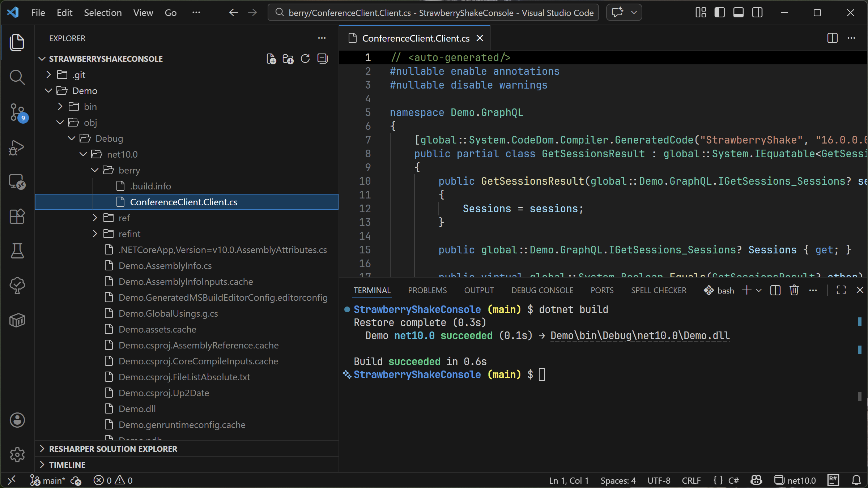
Task: Click New File icon in Explorer header
Action: click(271, 59)
